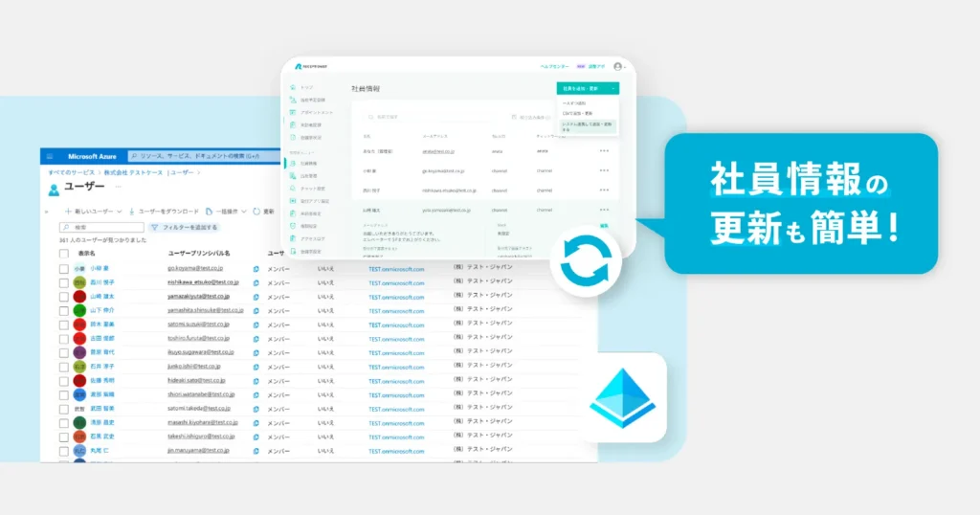Click the フィルターを追加する button

pyautogui.click(x=185, y=228)
